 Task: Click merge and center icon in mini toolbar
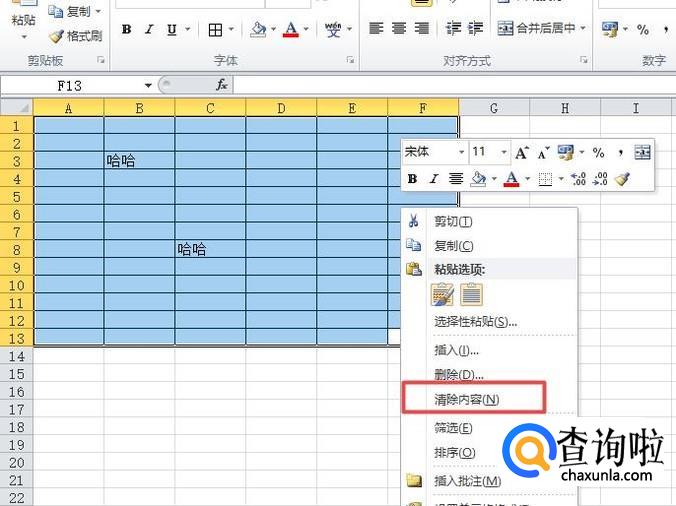(x=642, y=152)
